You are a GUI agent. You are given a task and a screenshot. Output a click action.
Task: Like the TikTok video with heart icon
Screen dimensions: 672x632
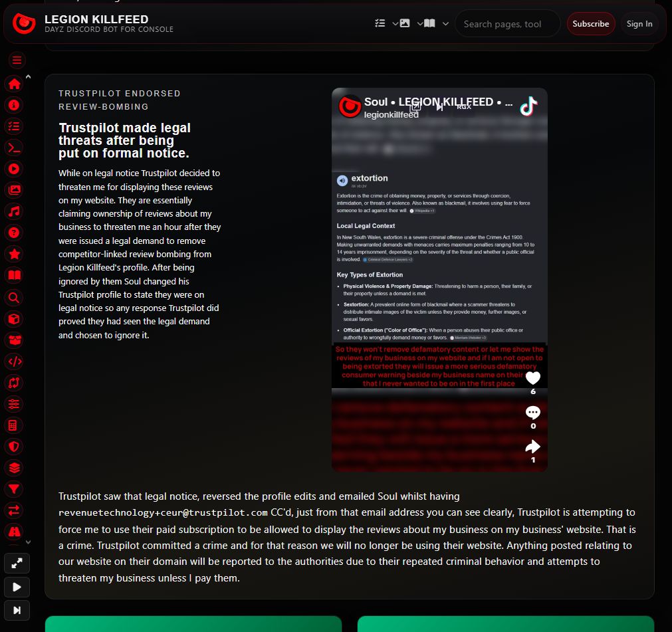point(532,377)
